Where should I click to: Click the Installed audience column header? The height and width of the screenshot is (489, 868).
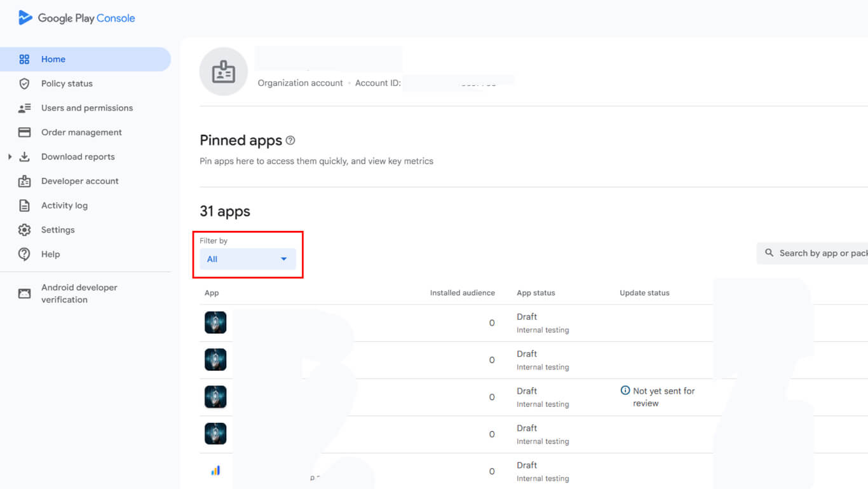(462, 293)
